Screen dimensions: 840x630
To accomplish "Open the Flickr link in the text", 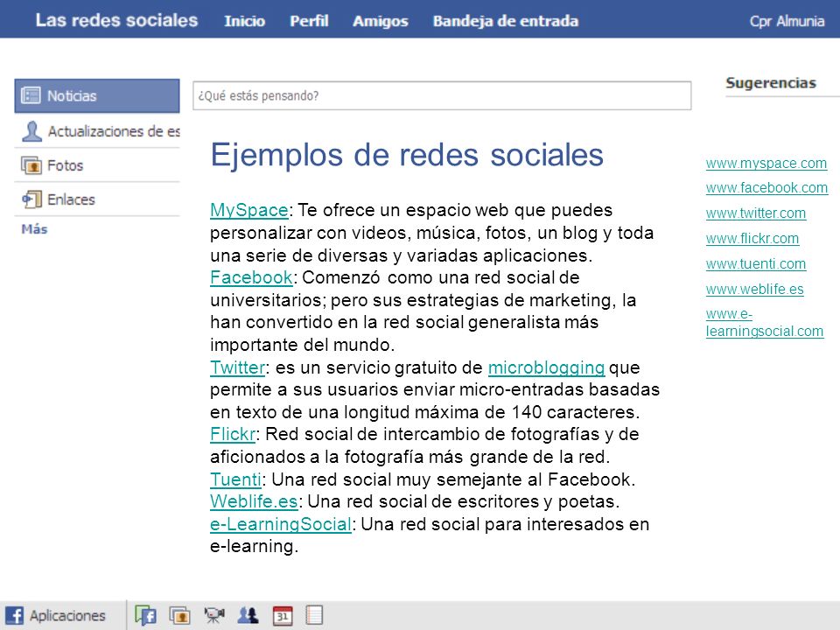I will tap(233, 434).
